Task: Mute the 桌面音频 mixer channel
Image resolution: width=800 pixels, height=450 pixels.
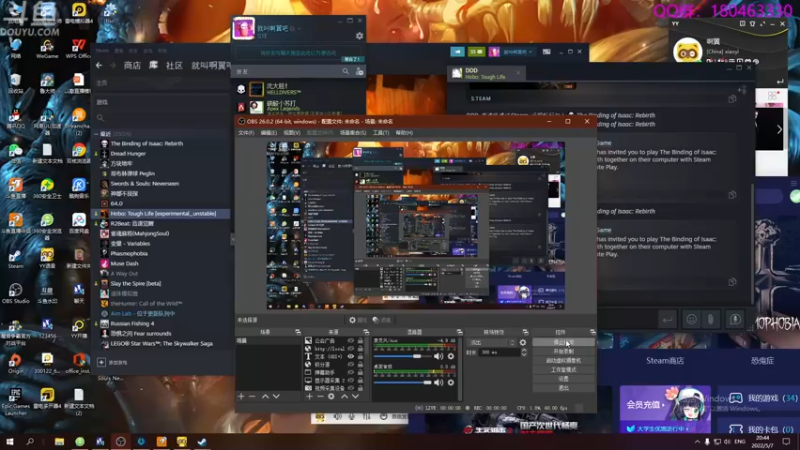Action: [438, 382]
